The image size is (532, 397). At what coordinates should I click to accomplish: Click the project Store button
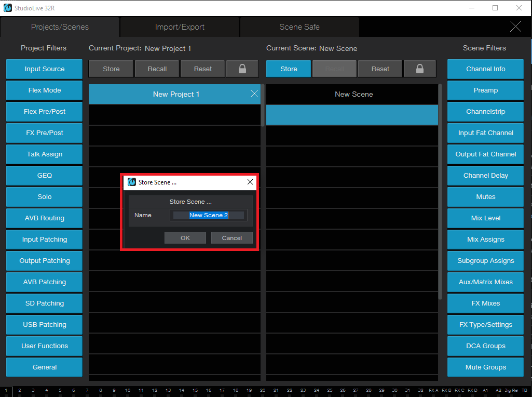[x=111, y=69]
